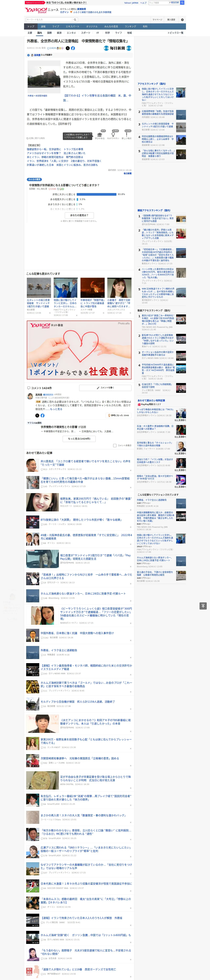React with わかりやすい lightbulb icon
This screenshot has height=980, width=210.
113,135
